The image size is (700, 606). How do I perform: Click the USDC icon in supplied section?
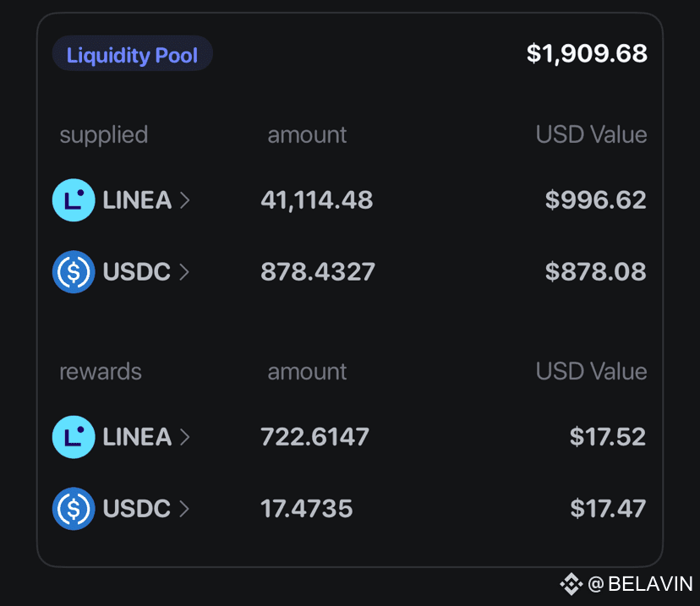[x=74, y=272]
